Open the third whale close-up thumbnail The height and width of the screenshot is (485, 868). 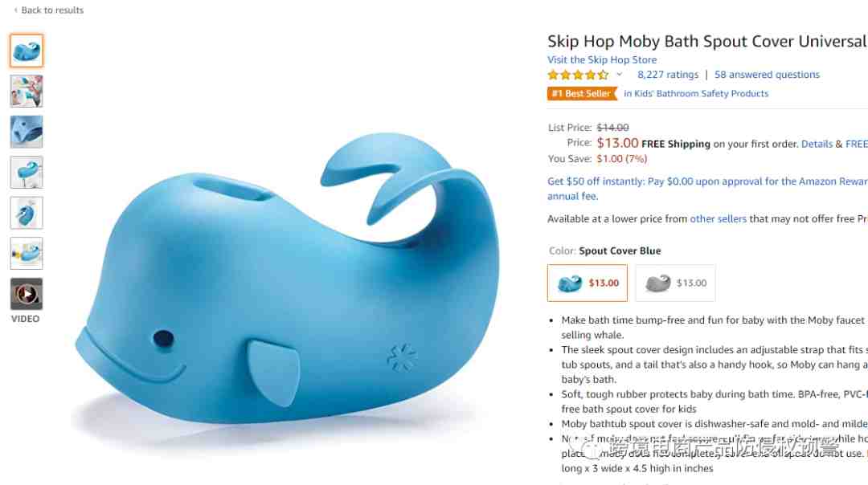(x=26, y=132)
